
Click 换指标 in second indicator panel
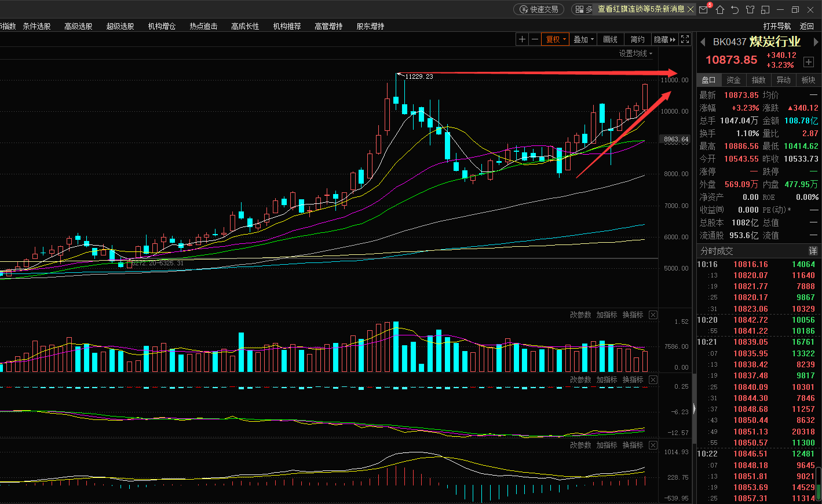point(633,380)
